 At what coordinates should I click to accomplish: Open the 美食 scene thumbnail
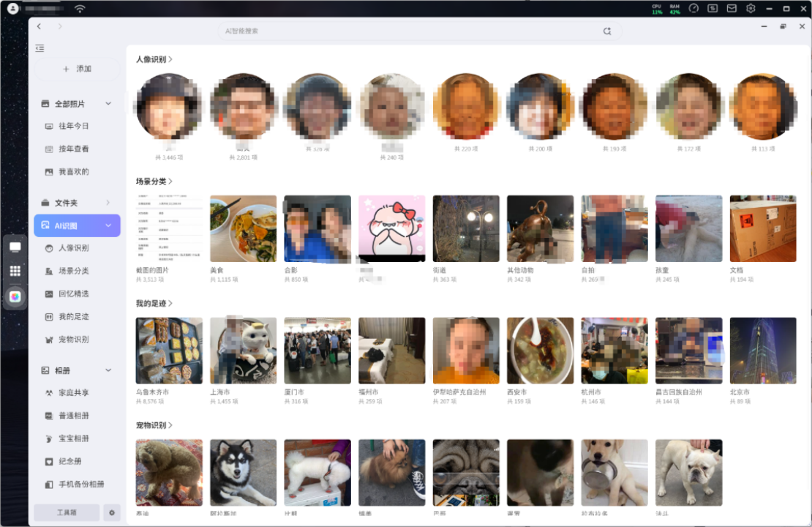(243, 229)
